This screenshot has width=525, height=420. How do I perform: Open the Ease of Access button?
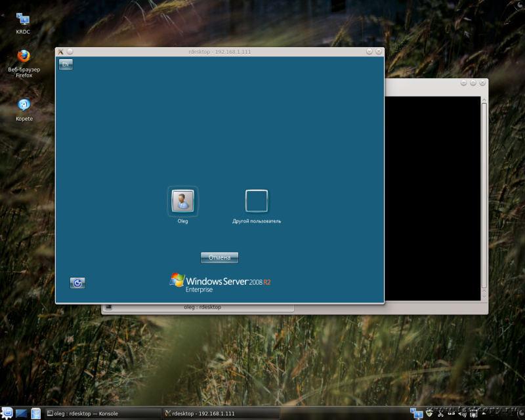(77, 283)
